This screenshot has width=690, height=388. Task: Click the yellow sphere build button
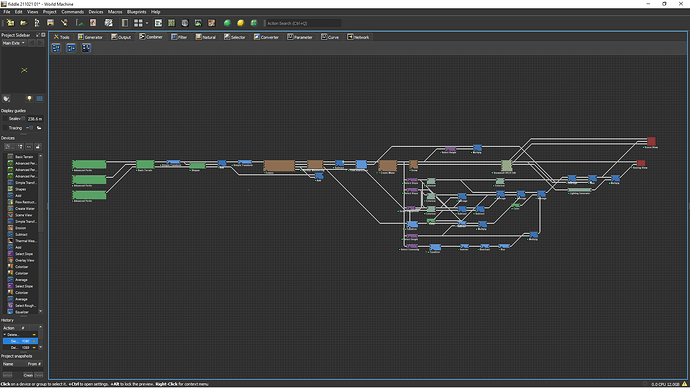pyautogui.click(x=240, y=23)
